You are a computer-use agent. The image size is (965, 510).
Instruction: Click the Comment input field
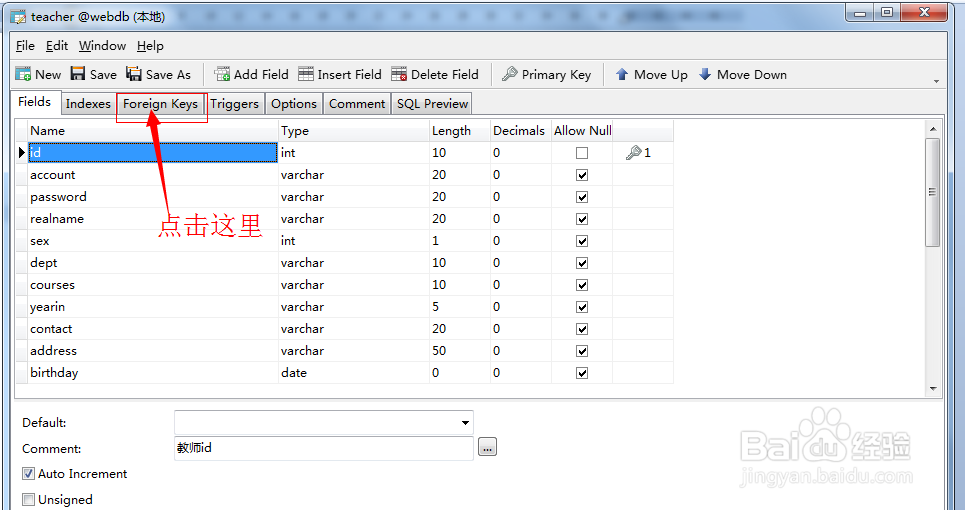324,448
